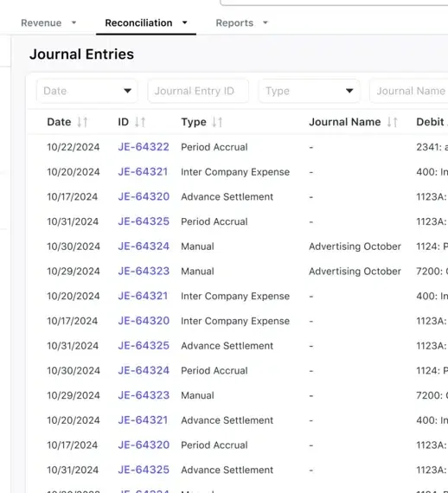Open JE-64323 with Advertising October journal name

tap(144, 271)
